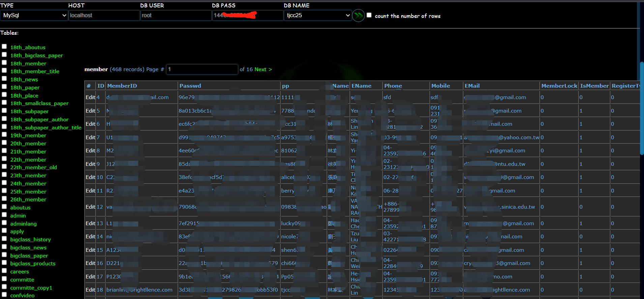Check the 18th_member table checkbox
644x299 pixels.
click(4, 63)
